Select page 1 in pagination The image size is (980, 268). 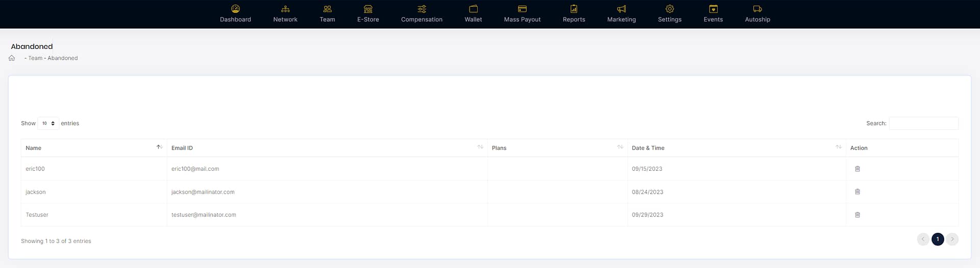point(938,239)
